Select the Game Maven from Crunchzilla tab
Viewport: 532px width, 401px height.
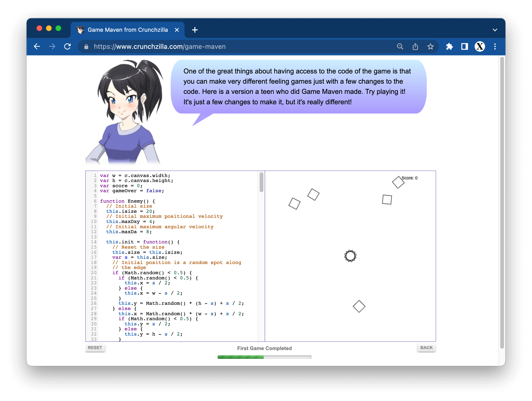128,30
